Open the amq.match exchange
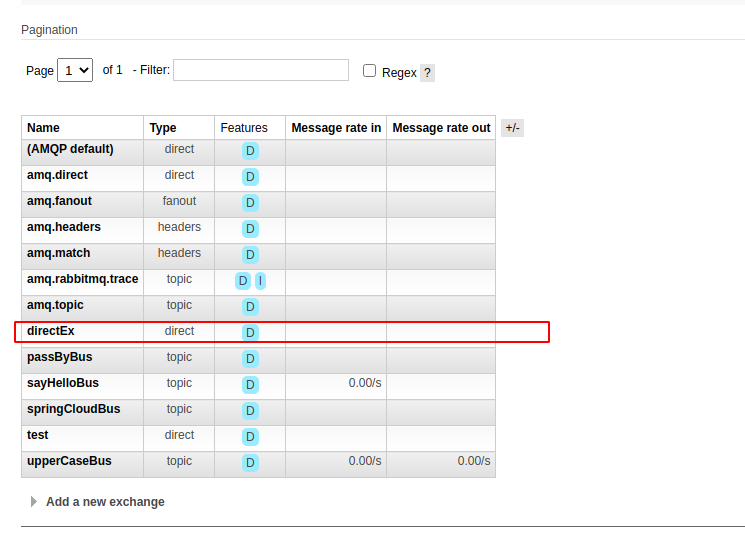 point(58,253)
